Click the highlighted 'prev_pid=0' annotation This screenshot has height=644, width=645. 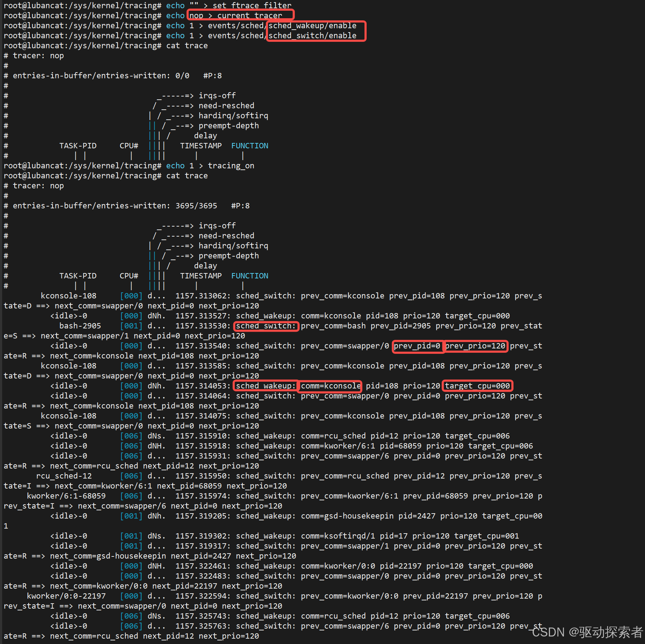(418, 346)
